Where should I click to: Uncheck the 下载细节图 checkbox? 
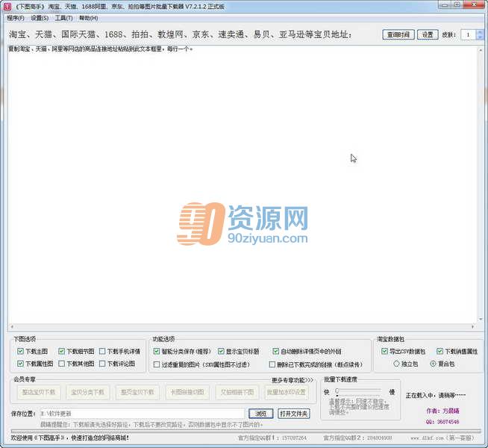click(x=62, y=351)
